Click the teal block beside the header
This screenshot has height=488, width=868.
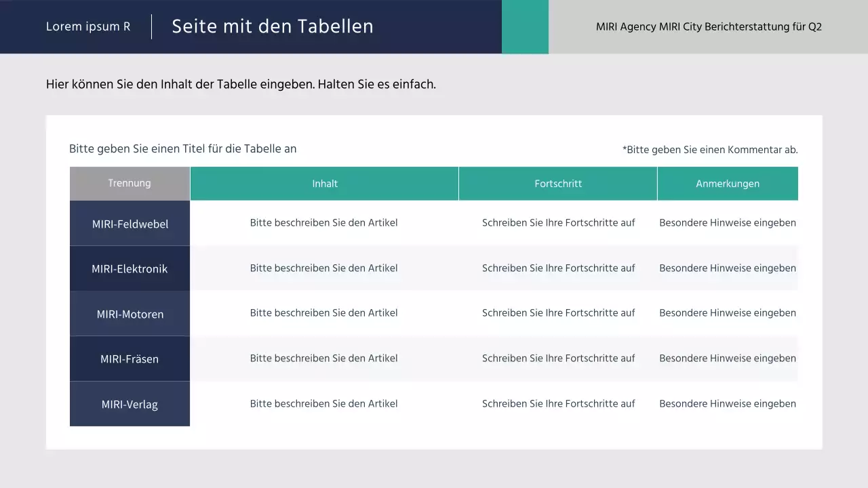[525, 27]
